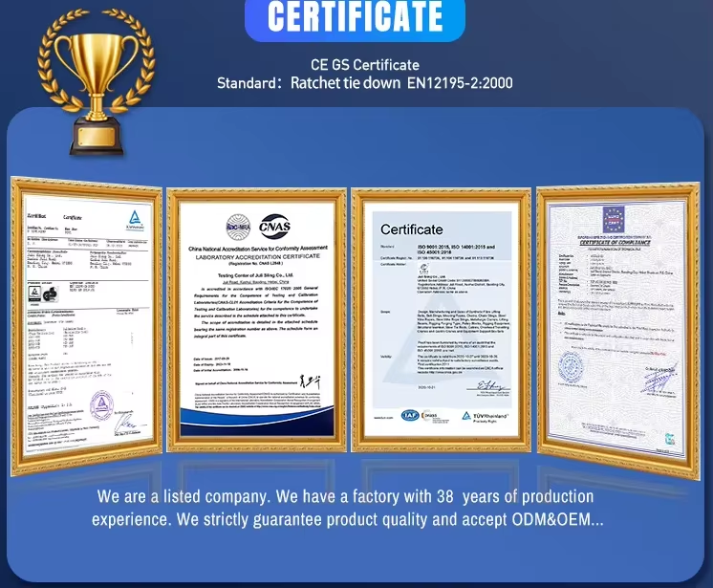Open the CNAS laboratory accreditation certificate
This screenshot has height=588, width=713.
click(256, 319)
